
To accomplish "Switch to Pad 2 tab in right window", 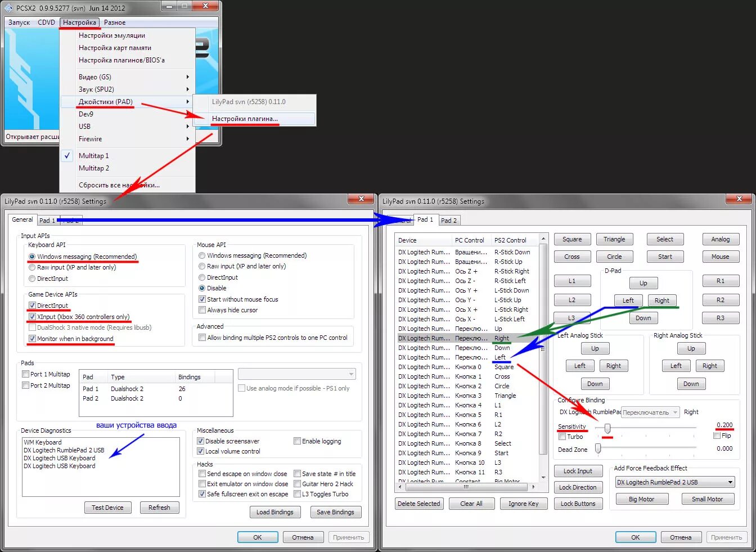I will (x=448, y=221).
